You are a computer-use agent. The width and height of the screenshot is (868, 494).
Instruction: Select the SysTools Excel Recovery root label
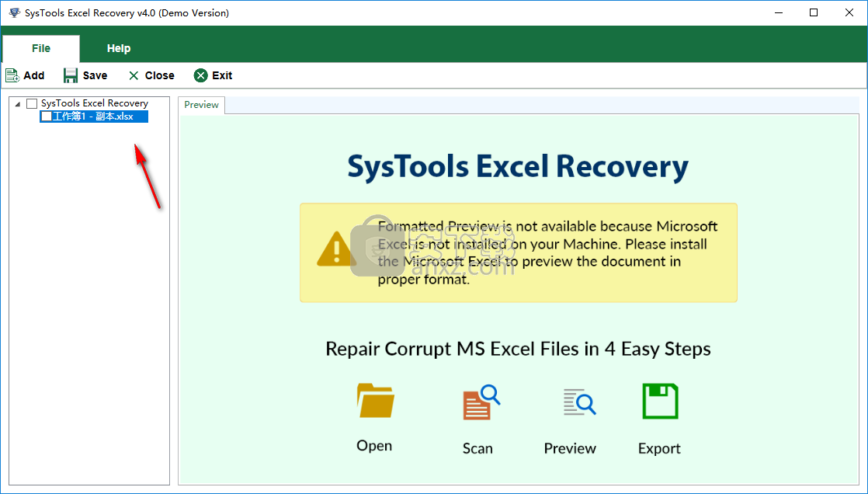point(95,103)
